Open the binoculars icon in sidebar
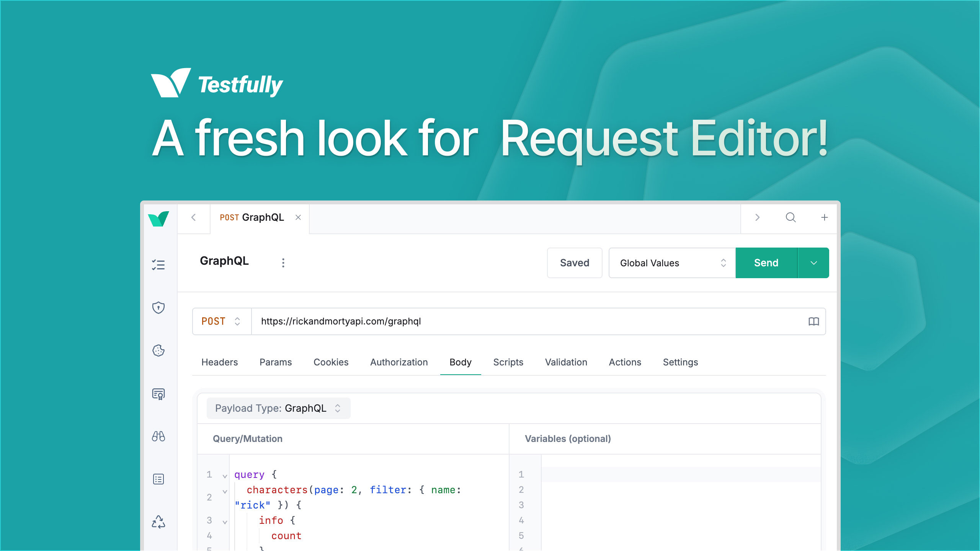Screen dimensions: 980x551 158,437
